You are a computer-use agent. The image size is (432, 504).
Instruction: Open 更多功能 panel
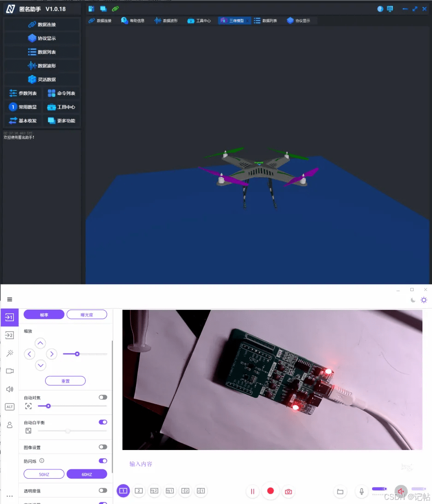61,120
